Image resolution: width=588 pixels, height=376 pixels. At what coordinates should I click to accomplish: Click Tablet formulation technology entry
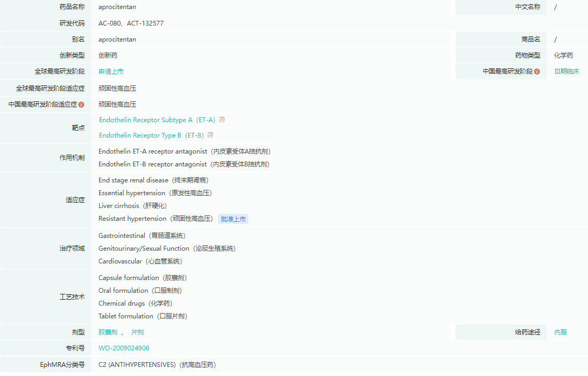[x=143, y=316]
